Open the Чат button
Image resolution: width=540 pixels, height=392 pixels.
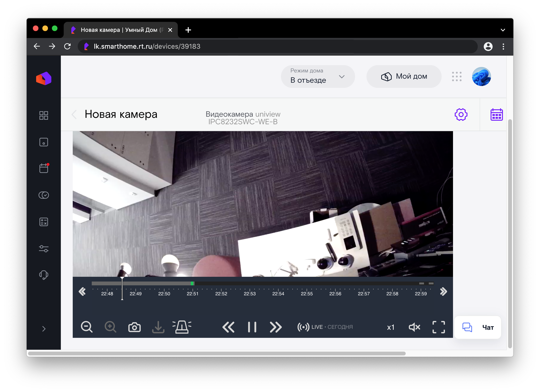pos(477,327)
